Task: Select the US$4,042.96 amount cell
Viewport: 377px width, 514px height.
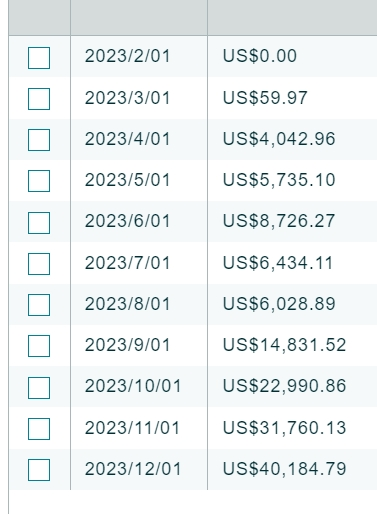Action: tap(292, 139)
